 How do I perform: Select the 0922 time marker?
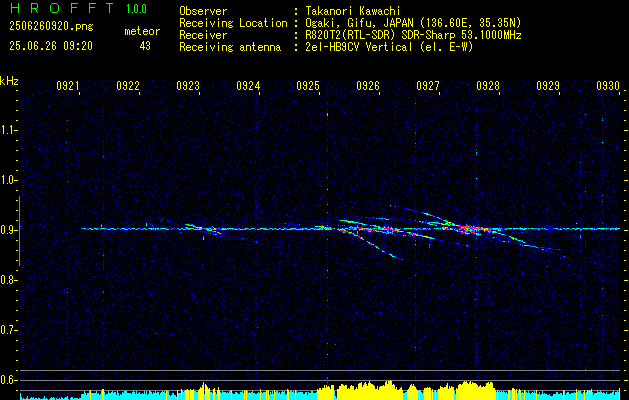coord(128,86)
